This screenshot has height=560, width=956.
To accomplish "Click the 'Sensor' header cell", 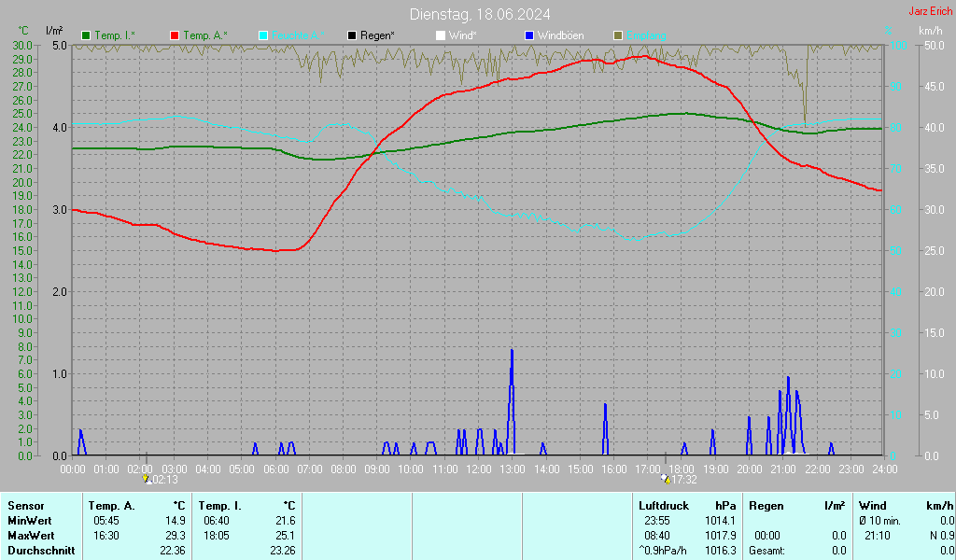I will (26, 506).
